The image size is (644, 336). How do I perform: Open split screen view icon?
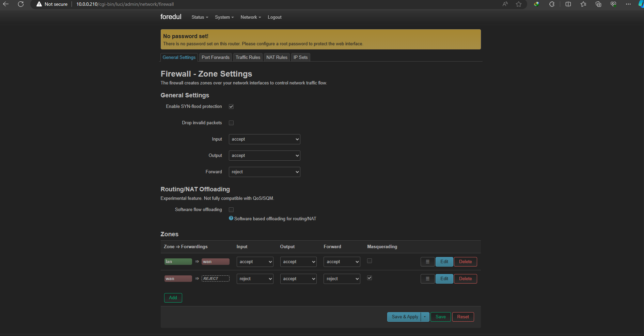click(568, 4)
